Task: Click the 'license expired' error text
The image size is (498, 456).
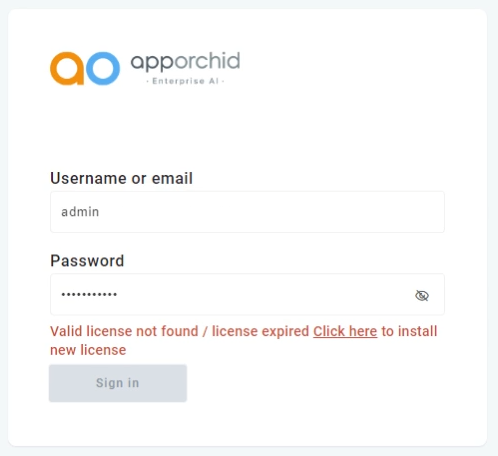Action: click(x=260, y=331)
